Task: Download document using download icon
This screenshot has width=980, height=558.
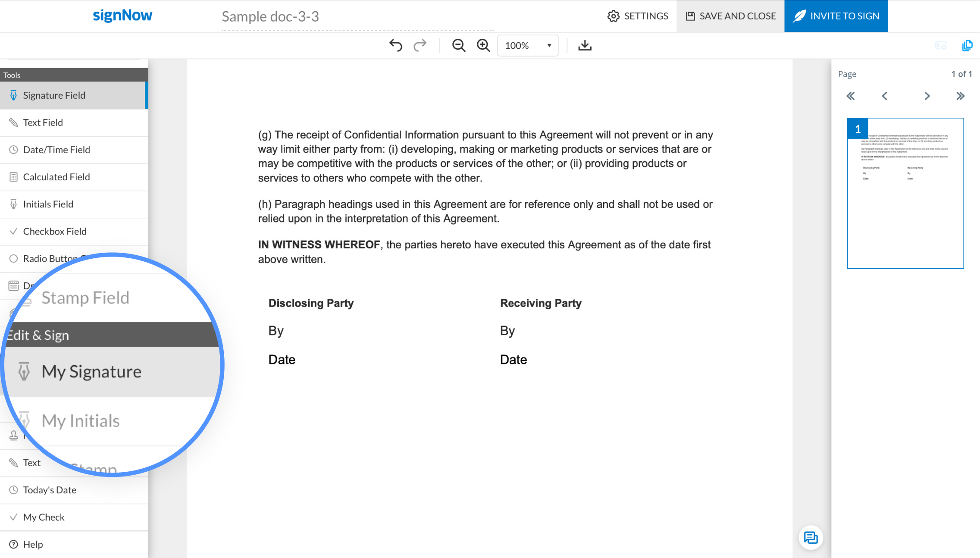Action: pos(585,45)
